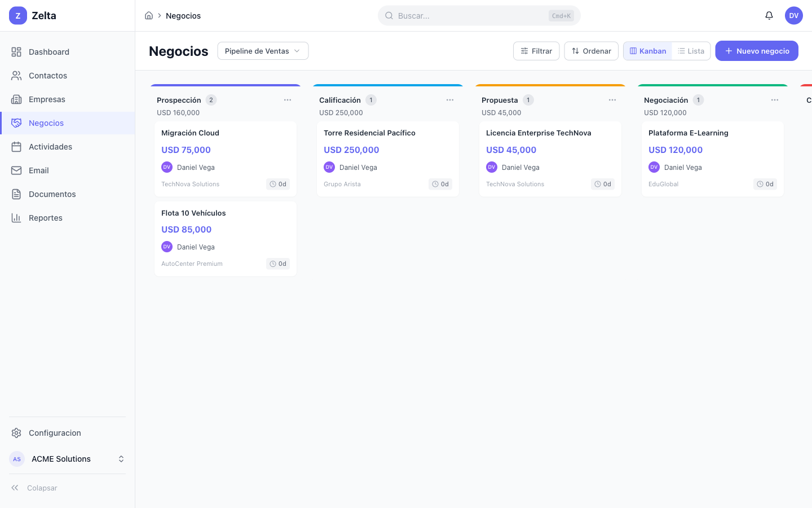Open Documentos from the sidebar
This screenshot has width=812, height=508.
[52, 194]
